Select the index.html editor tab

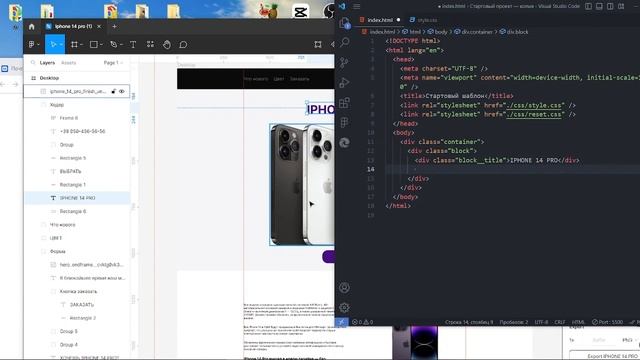click(380, 20)
